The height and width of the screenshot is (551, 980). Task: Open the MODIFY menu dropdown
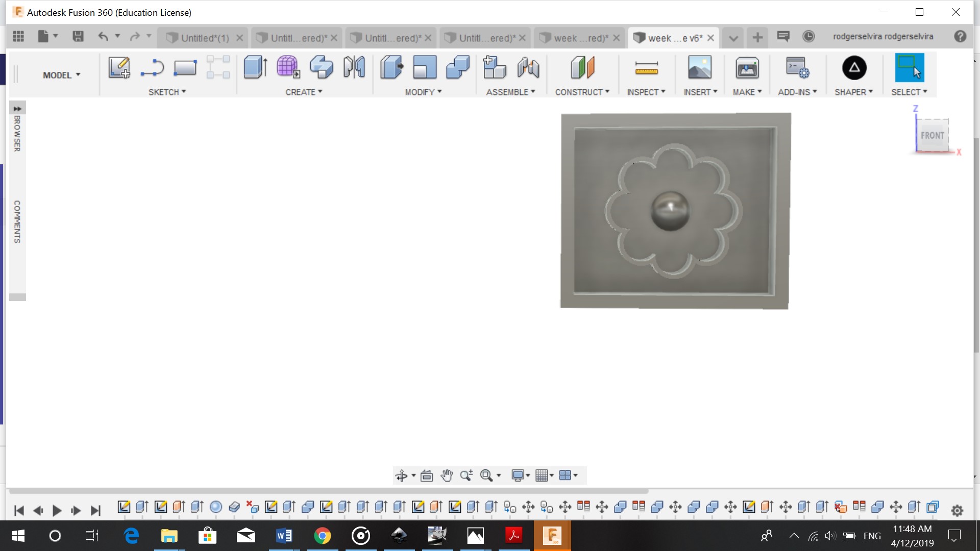423,92
